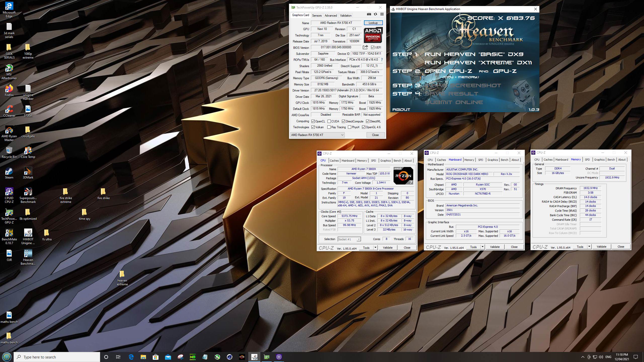Open Caches tab in CPU-Z CPU window
Viewport: 644px width, 362px height.
coord(334,161)
